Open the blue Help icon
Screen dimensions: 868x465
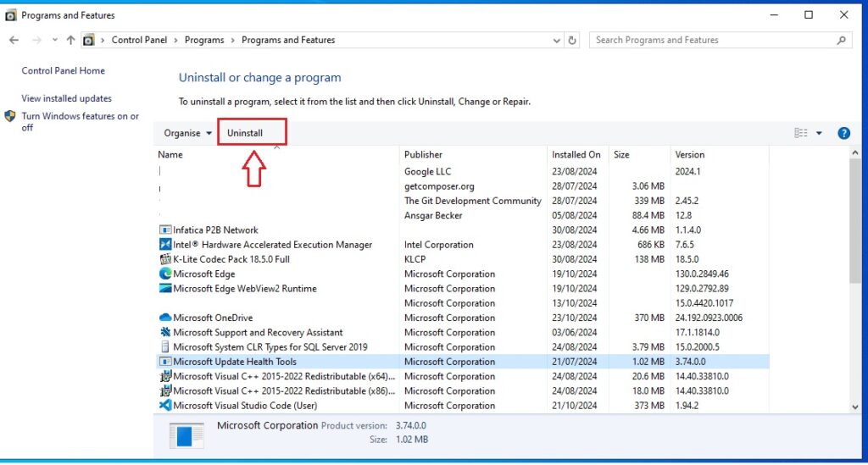tap(843, 133)
